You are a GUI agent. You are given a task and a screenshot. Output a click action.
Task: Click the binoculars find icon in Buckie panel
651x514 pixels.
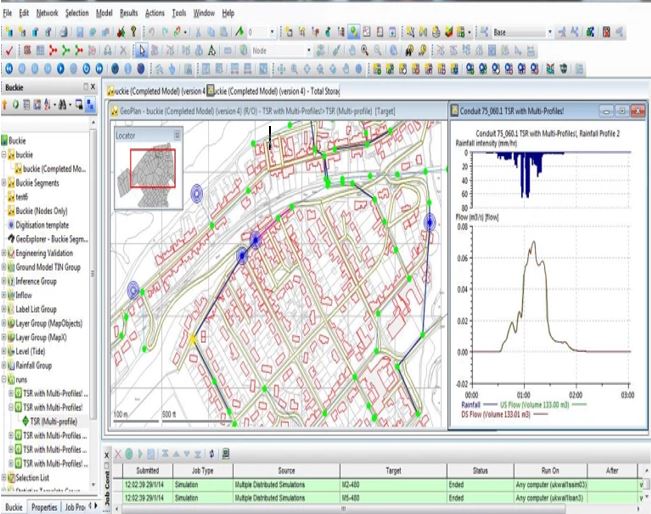coord(62,105)
